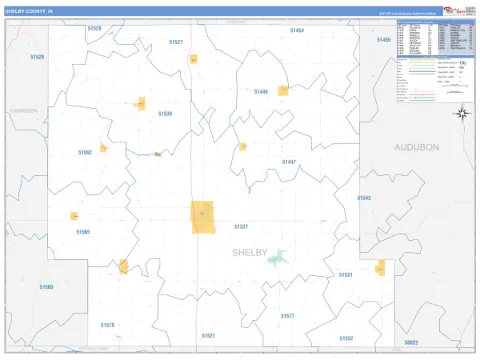This screenshot has width=480, height=360.
Task: Click the orange city area beside 51446
Action: click(283, 91)
